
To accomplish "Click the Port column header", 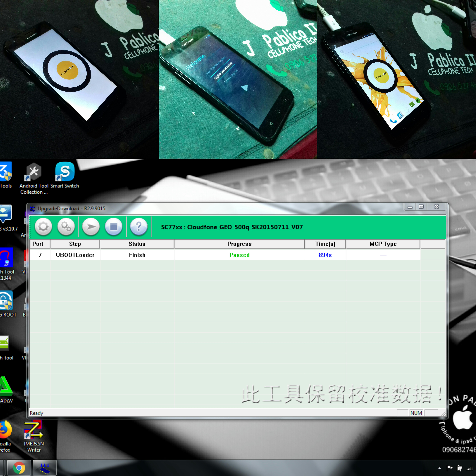I will point(40,244).
